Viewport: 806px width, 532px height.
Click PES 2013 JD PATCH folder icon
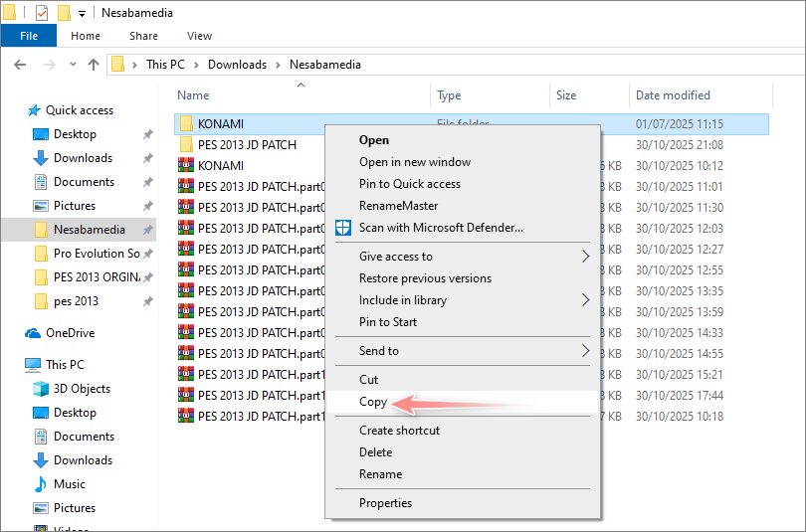[x=186, y=145]
